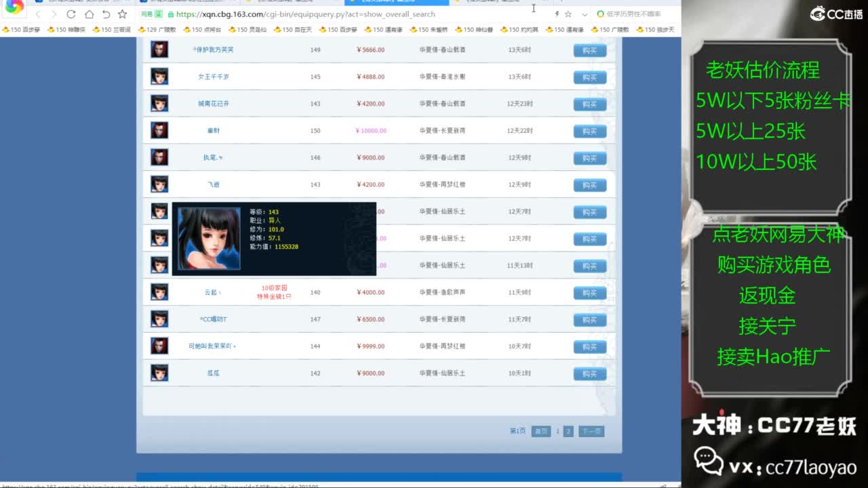Click 购买 button in the ¥10000.00 row

pos(590,131)
